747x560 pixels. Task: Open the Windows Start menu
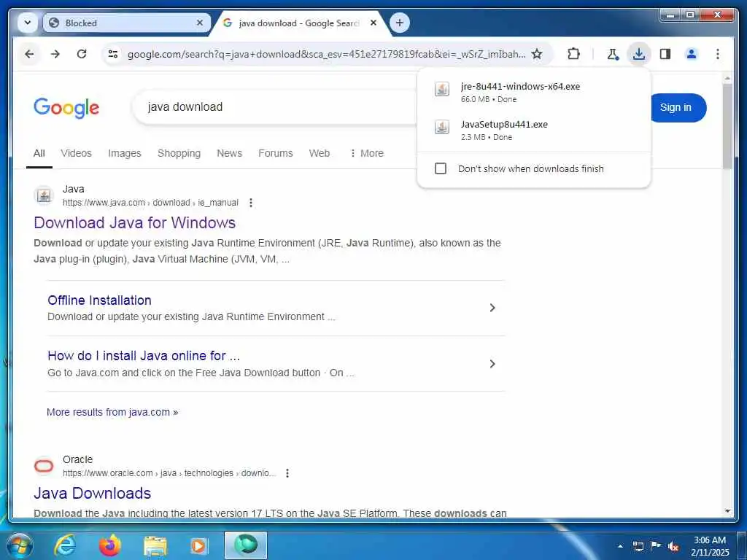[20, 545]
